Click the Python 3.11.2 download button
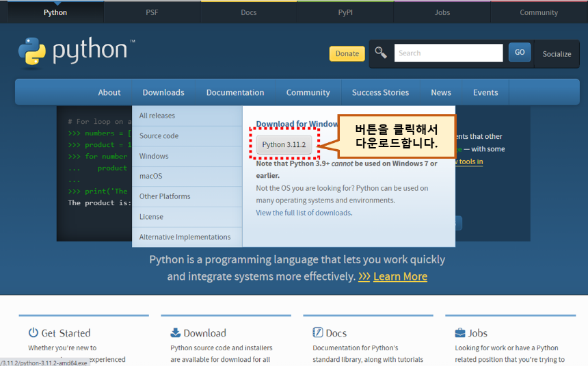The height and width of the screenshot is (366, 588). pos(284,144)
